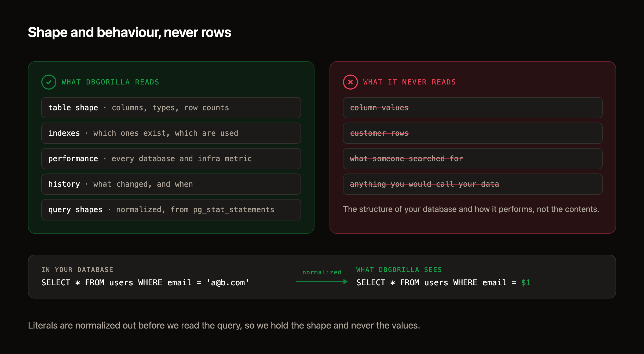Image resolution: width=644 pixels, height=354 pixels.
Task: Click the green checkmark circle icon
Action: click(49, 82)
